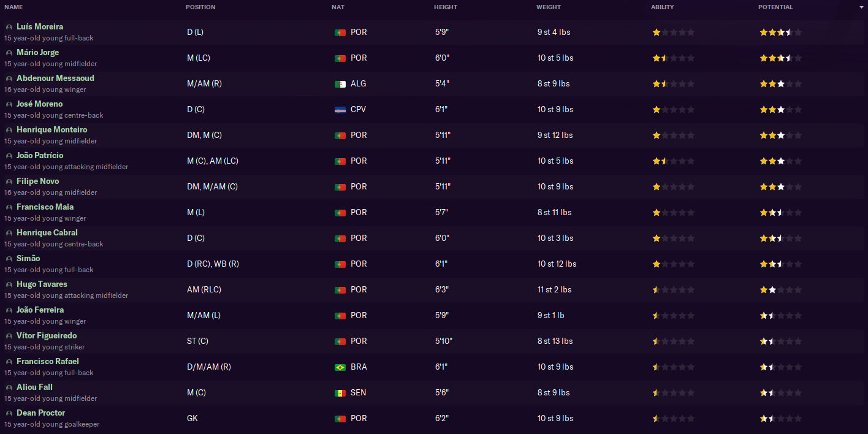Click the Weight column header

pyautogui.click(x=549, y=7)
